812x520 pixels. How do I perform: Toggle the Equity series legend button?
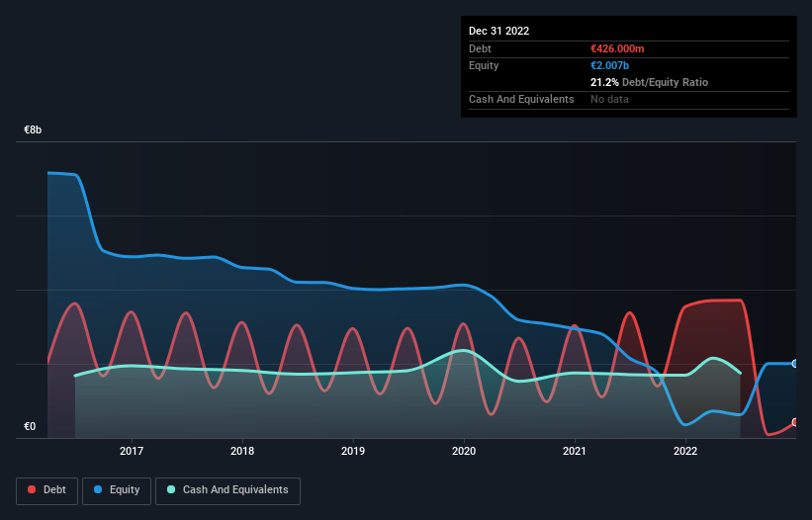click(117, 490)
